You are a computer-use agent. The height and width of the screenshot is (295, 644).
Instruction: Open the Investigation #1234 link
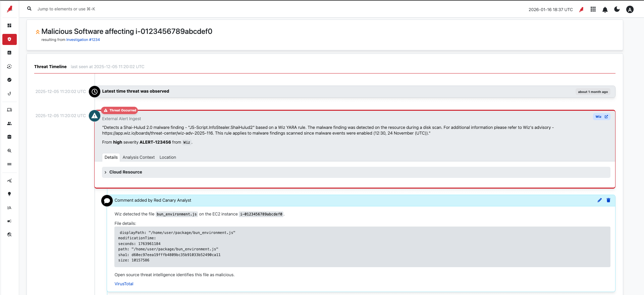(83, 40)
